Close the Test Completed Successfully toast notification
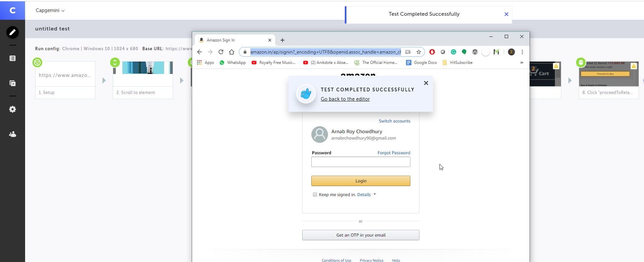Viewport: 644px width, 262px height. pos(506,14)
